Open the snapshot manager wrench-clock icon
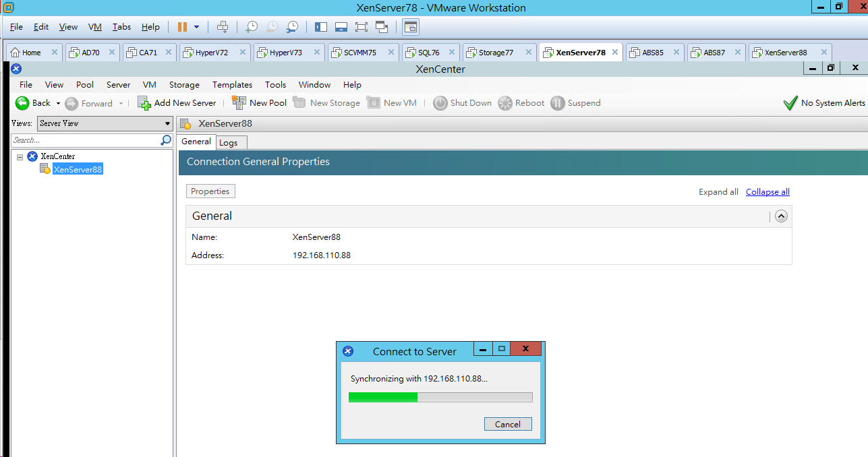 (292, 27)
